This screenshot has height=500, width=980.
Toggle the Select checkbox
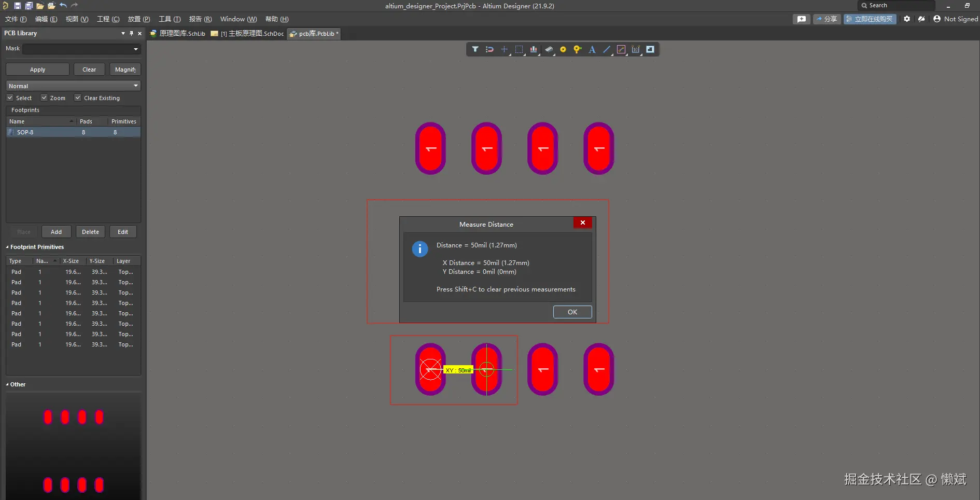point(10,98)
